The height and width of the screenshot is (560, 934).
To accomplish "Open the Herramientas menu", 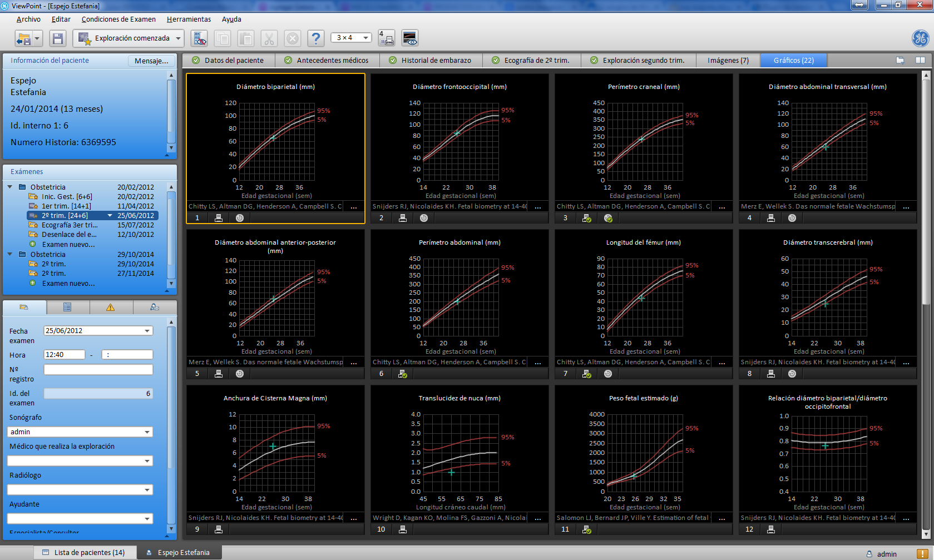I will 189,19.
